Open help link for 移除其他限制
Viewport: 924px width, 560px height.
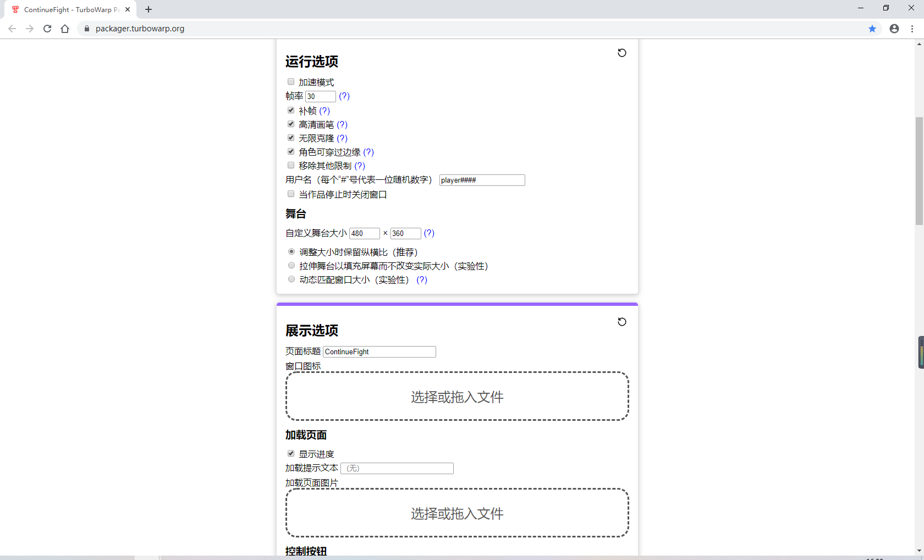(x=360, y=166)
